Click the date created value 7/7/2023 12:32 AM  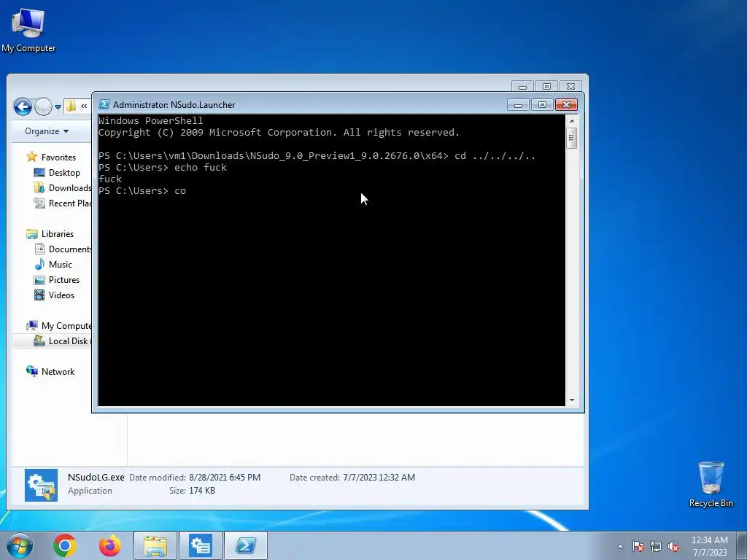tap(379, 477)
